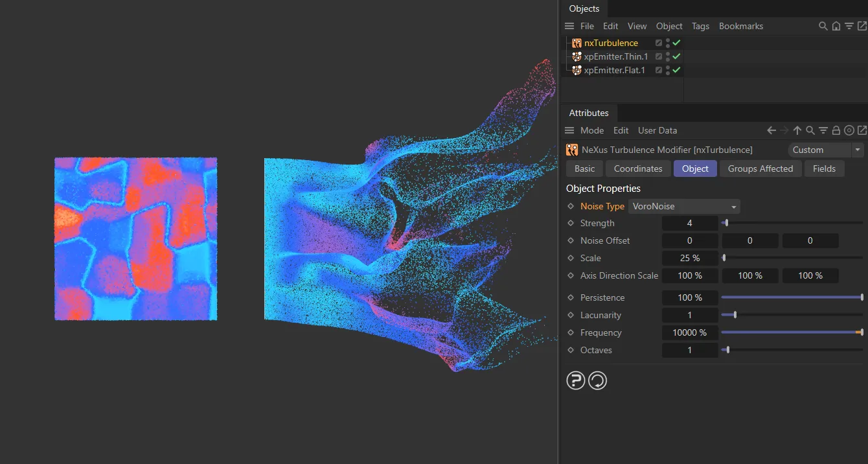Open the Noise Type dropdown showing VoroNoise
This screenshot has height=464, width=868.
tap(683, 206)
